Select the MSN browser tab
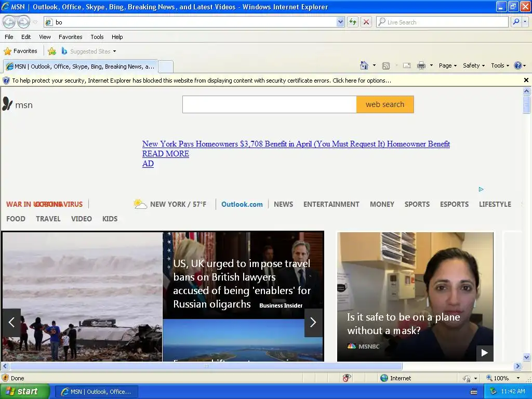Image resolution: width=532 pixels, height=399 pixels. pos(81,66)
